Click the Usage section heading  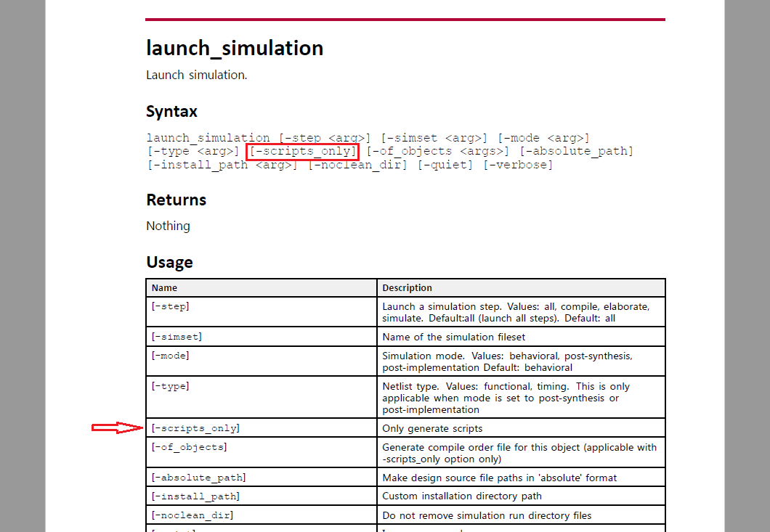(169, 262)
